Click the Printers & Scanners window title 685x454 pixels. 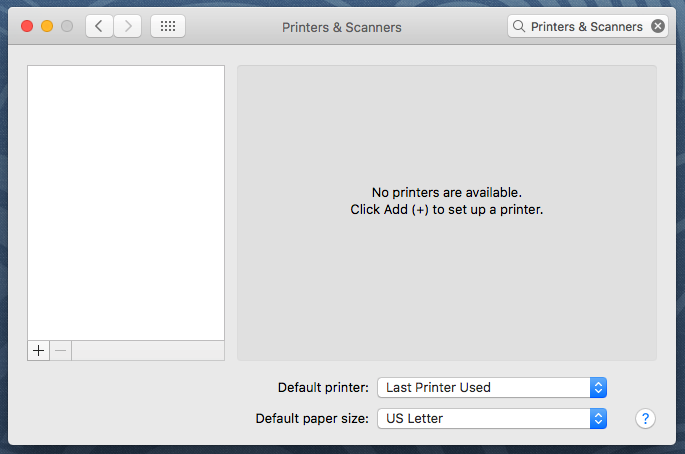click(342, 27)
